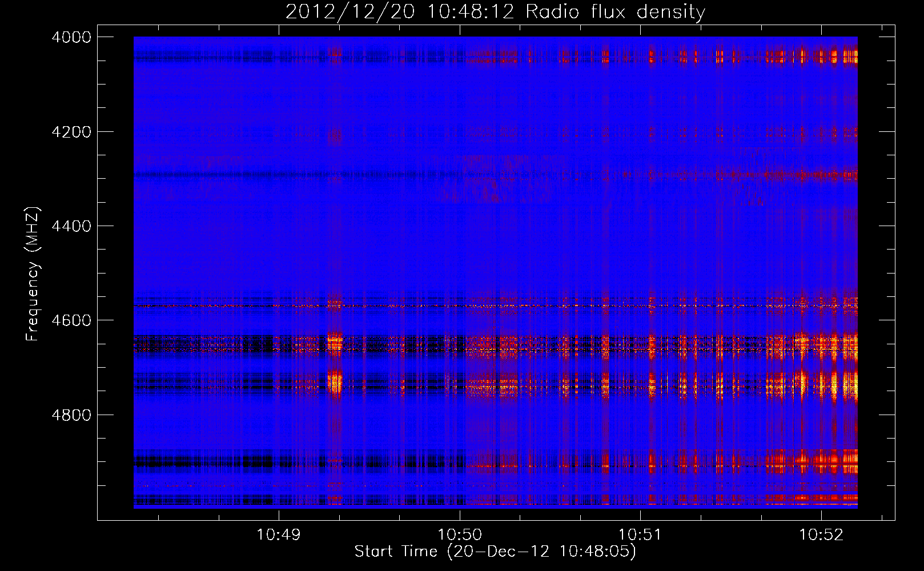Click the "Frequency (MHZ)" axis title
Image resolution: width=924 pixels, height=571 pixels.
pyautogui.click(x=33, y=274)
